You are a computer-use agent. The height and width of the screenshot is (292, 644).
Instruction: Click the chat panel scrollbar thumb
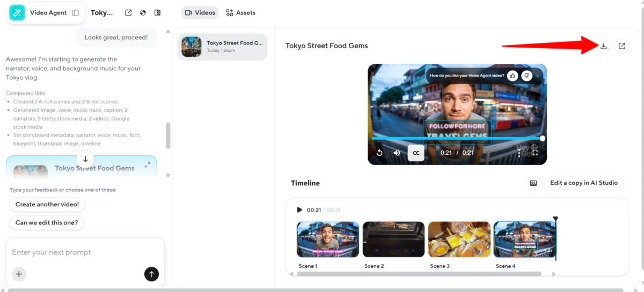click(168, 136)
